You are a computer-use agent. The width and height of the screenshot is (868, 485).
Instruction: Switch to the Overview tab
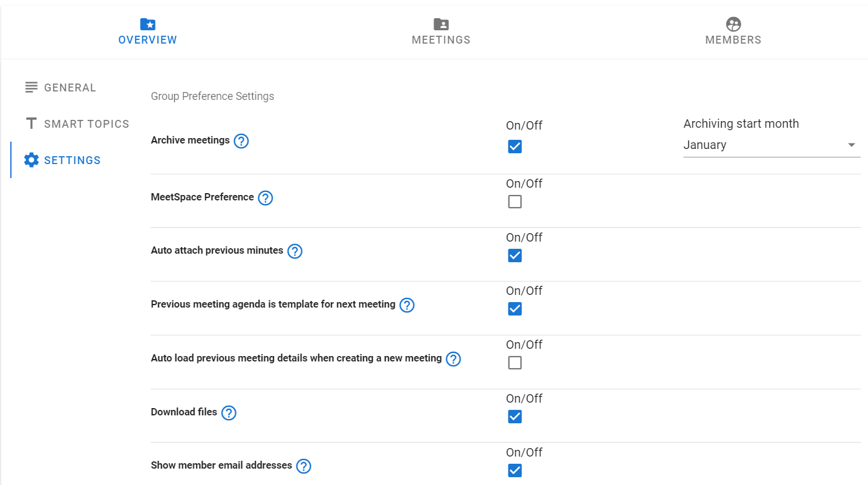click(x=148, y=31)
